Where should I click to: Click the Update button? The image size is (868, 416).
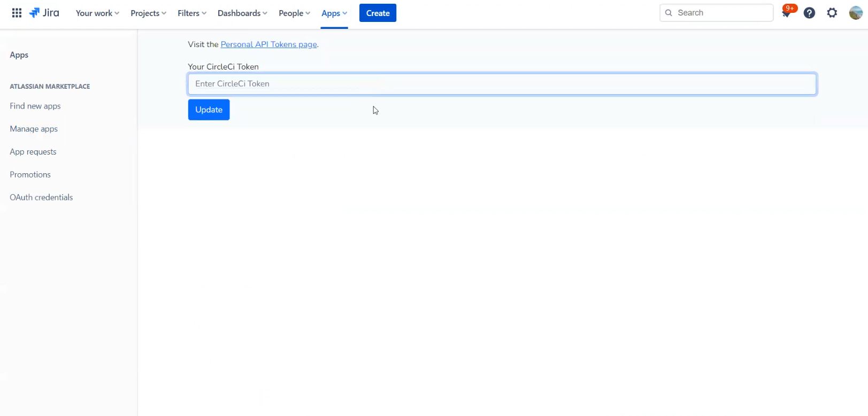209,110
